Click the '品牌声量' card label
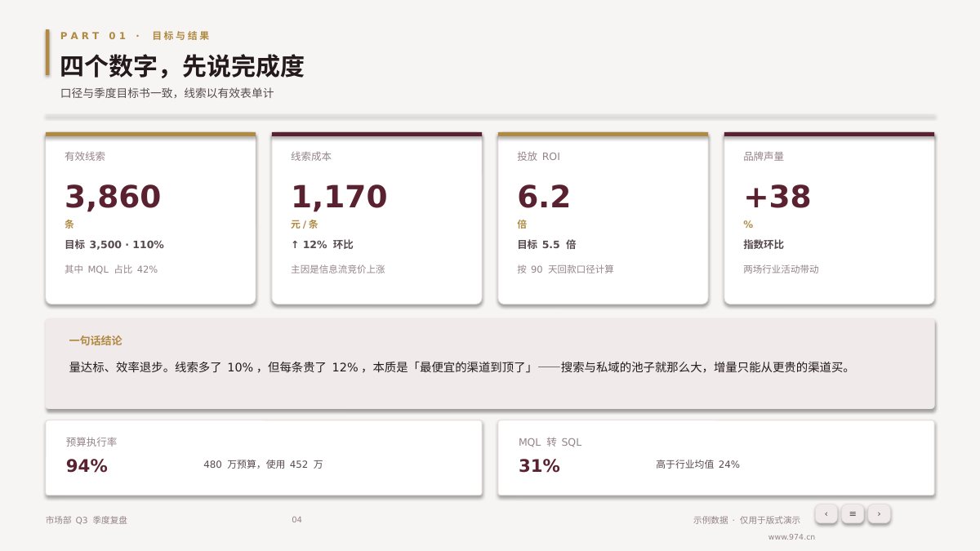980x551 pixels. tap(764, 156)
